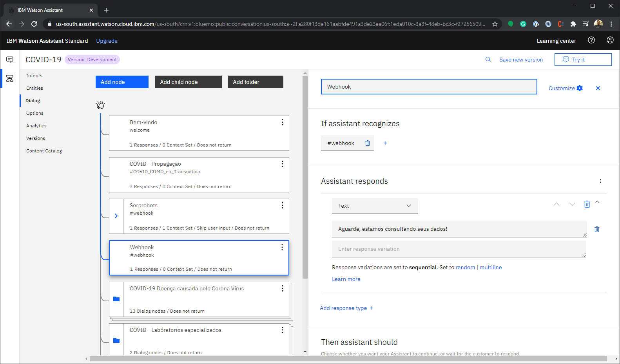
Task: Click Add response type
Action: (x=346, y=308)
